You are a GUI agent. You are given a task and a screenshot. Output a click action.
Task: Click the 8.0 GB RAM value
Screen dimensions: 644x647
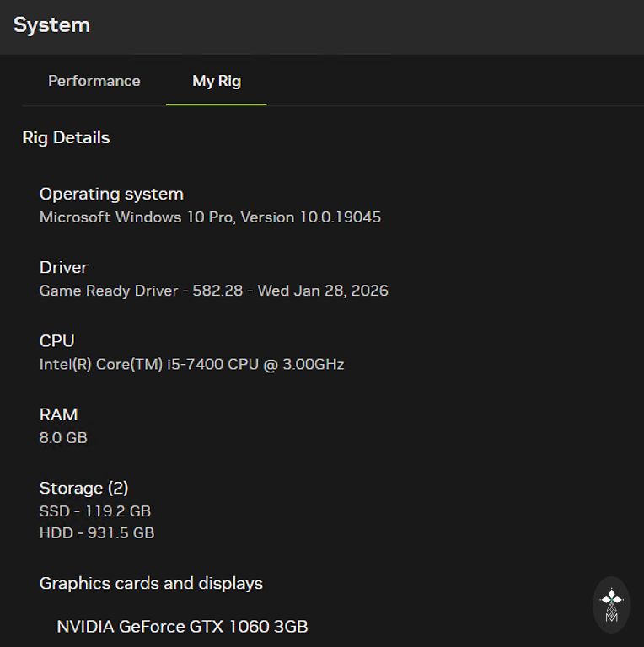point(63,438)
